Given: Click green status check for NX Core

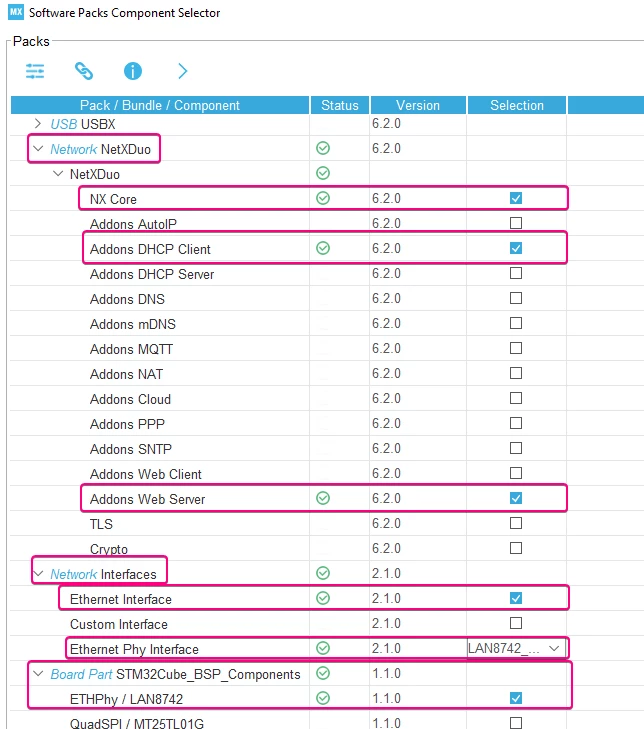Looking at the screenshot, I should click(323, 198).
